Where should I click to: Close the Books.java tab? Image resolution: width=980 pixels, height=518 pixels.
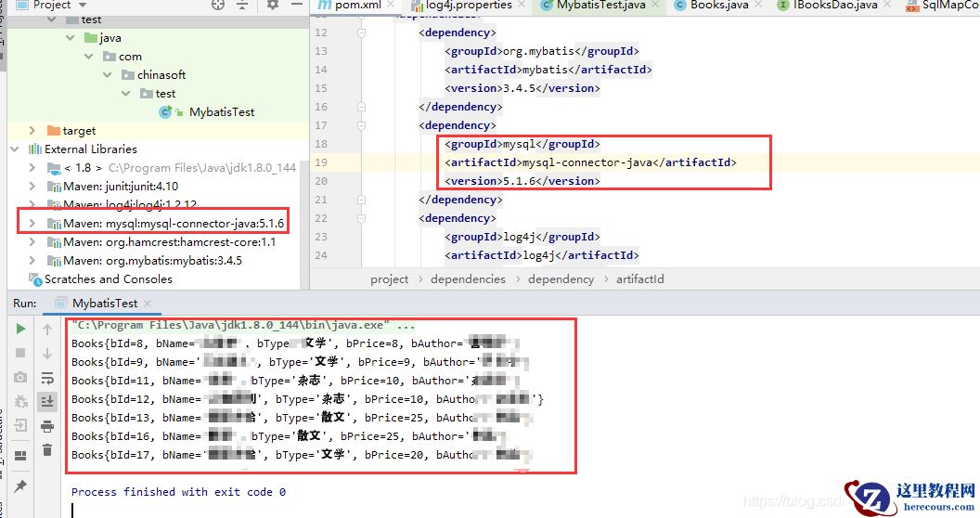pos(758,5)
